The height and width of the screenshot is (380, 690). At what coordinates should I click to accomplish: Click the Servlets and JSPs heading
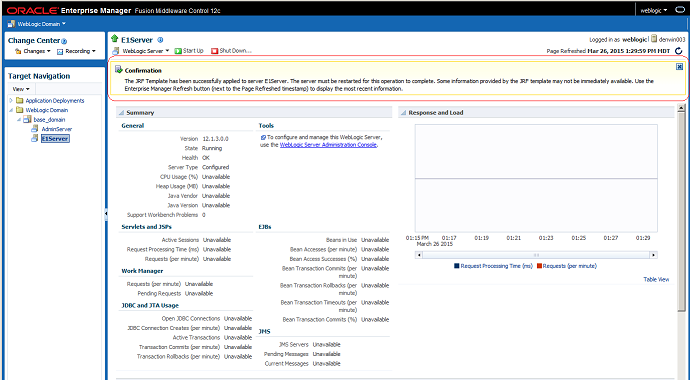click(x=147, y=227)
